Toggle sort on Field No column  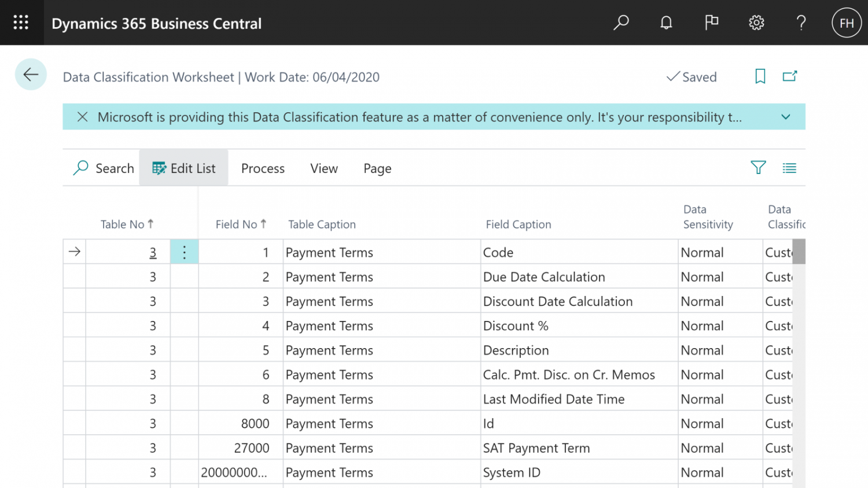click(241, 224)
